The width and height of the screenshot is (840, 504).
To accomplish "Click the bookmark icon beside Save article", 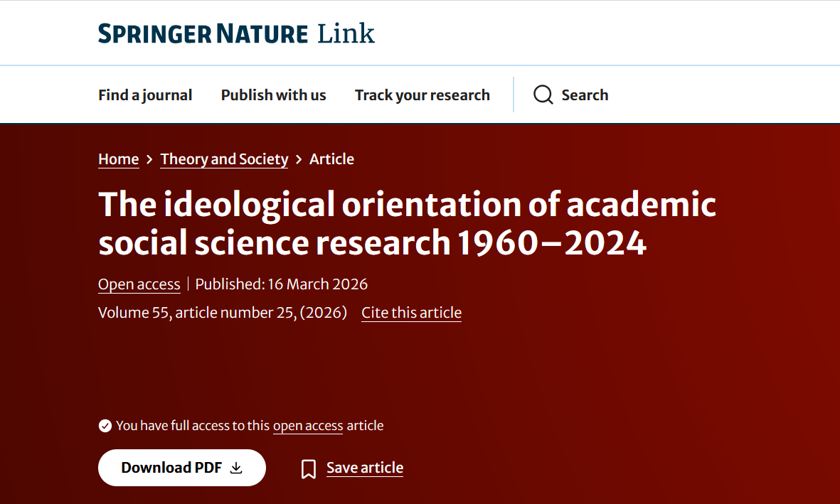I will click(309, 468).
